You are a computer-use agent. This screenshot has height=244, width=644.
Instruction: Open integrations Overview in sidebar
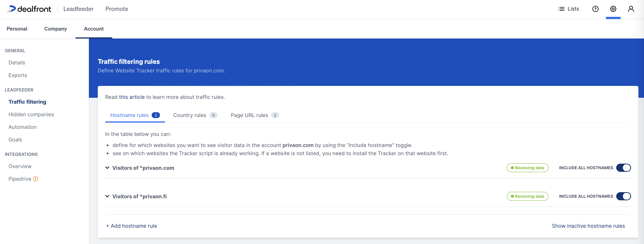pyautogui.click(x=20, y=166)
